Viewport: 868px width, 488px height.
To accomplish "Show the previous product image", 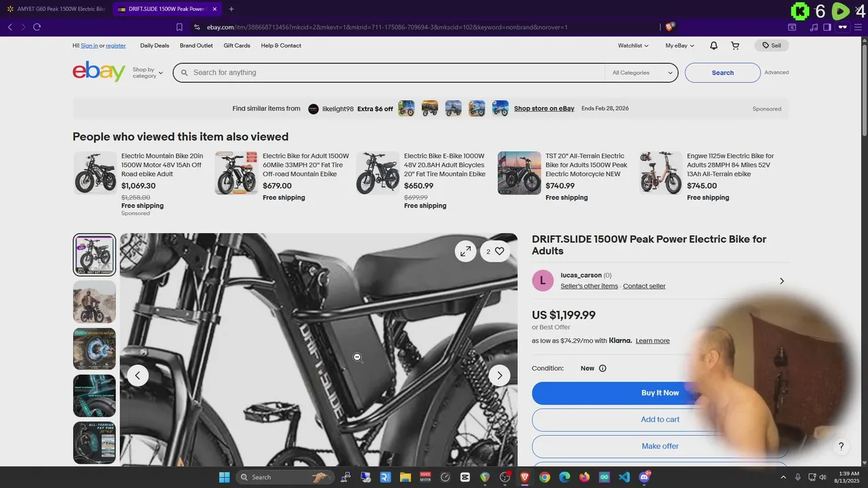I will pyautogui.click(x=138, y=375).
